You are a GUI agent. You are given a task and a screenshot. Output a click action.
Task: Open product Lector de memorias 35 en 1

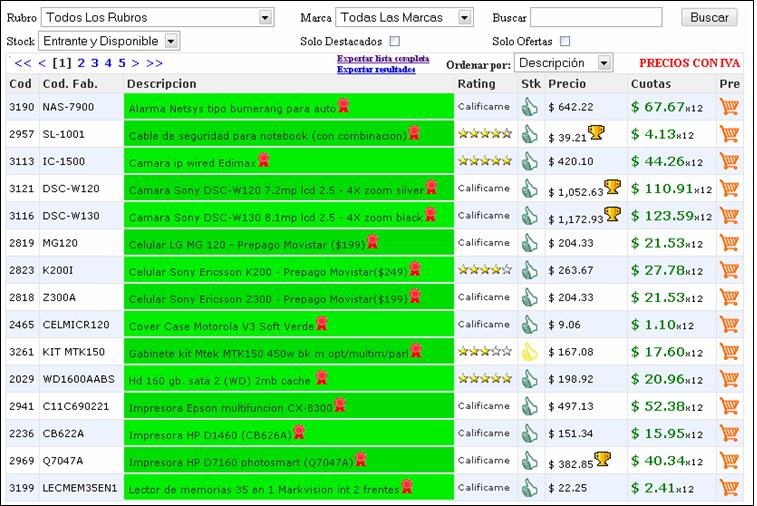pyautogui.click(x=264, y=490)
